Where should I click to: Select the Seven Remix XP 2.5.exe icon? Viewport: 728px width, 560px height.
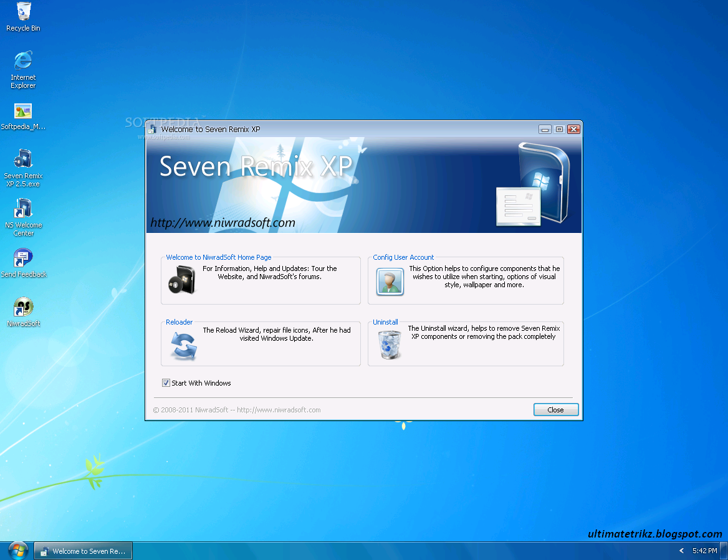click(x=23, y=168)
